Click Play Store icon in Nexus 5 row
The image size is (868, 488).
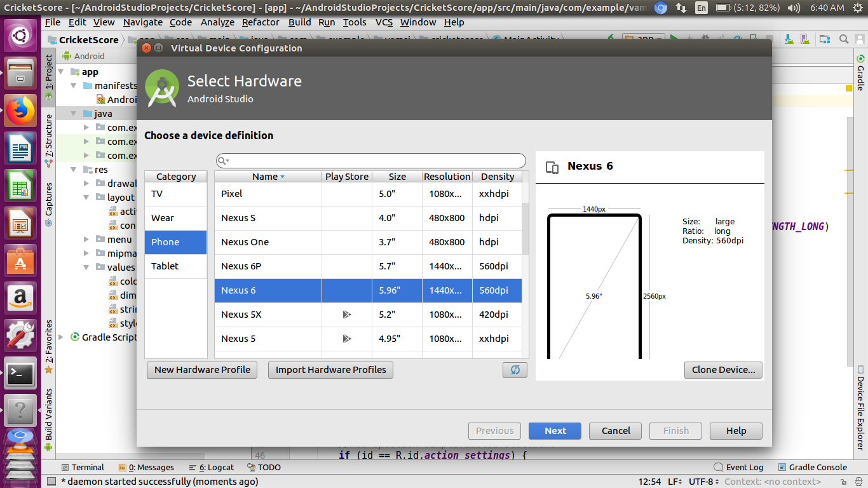[x=346, y=339]
